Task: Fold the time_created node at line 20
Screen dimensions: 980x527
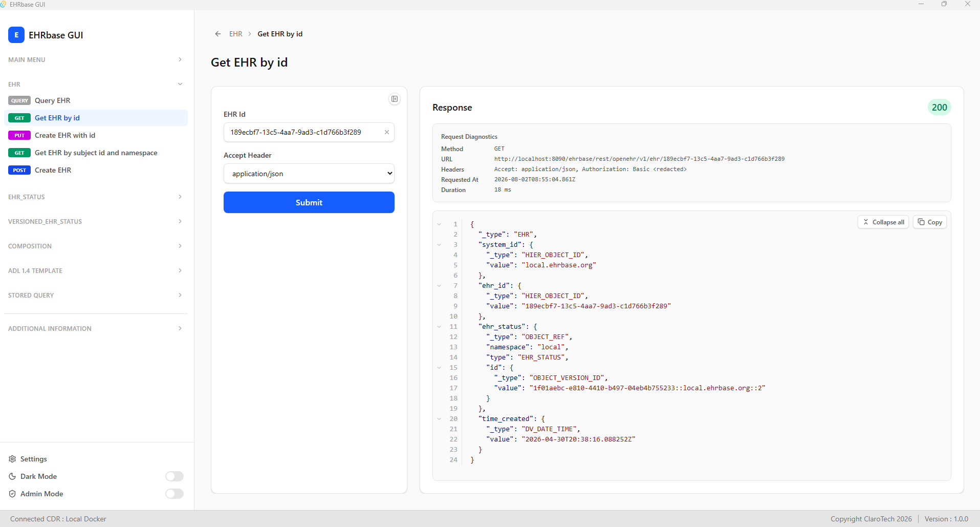Action: (x=439, y=419)
